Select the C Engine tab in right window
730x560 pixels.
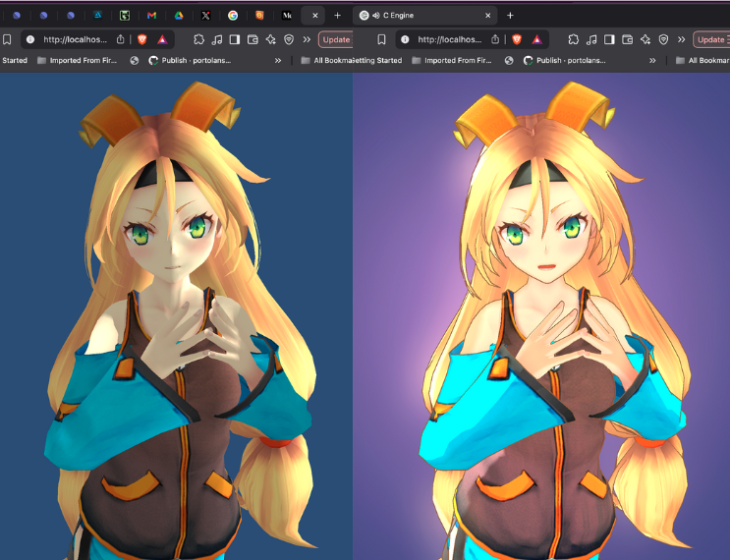pyautogui.click(x=424, y=16)
